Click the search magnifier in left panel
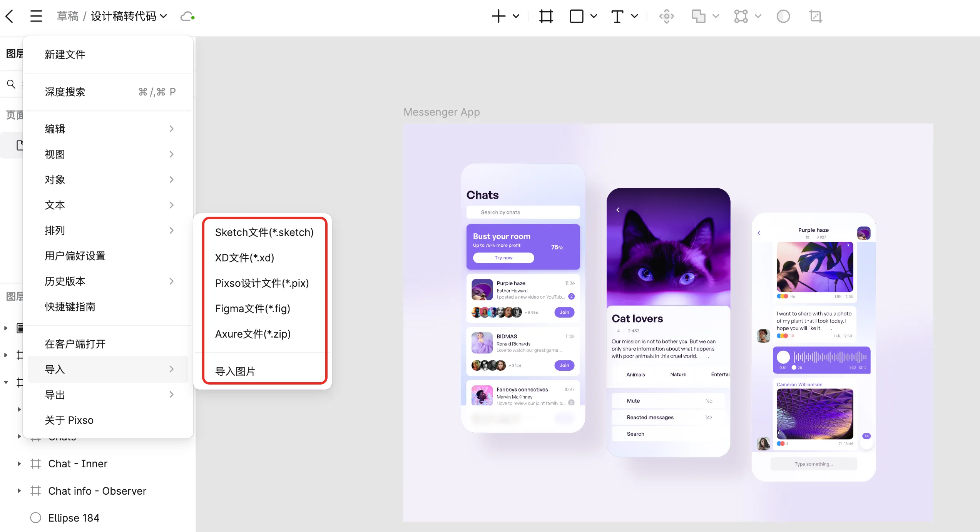The height and width of the screenshot is (532, 980). coord(11,84)
